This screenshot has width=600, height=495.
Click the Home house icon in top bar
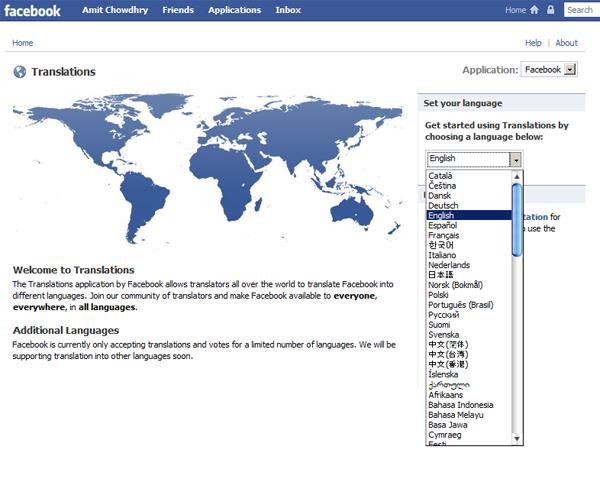tap(534, 10)
